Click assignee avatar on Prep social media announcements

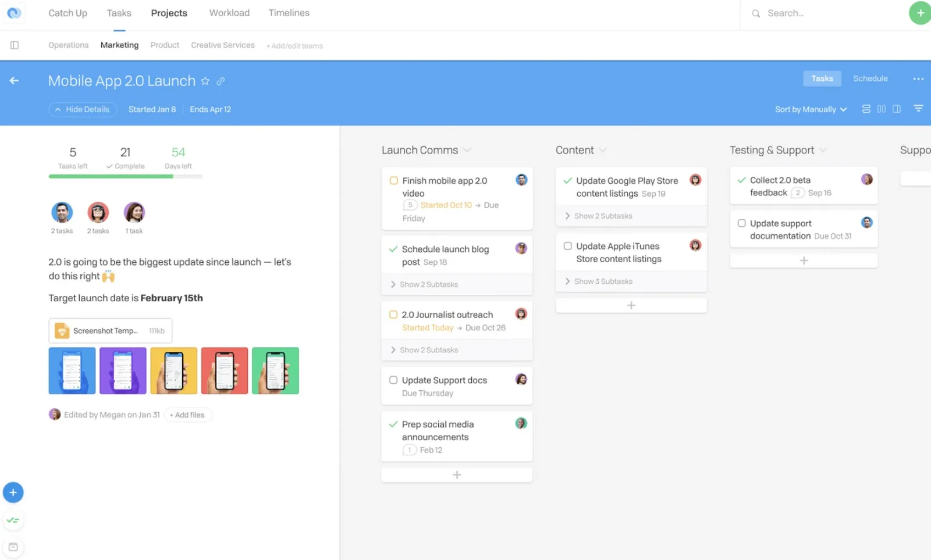pyautogui.click(x=521, y=423)
